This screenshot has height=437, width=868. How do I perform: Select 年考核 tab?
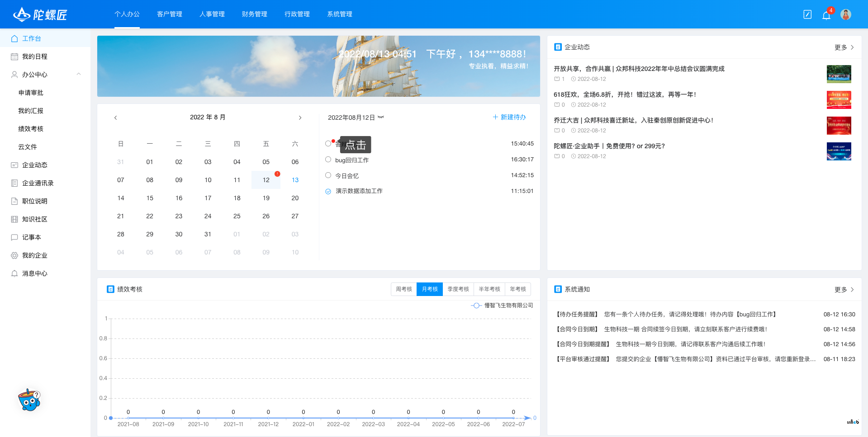coord(518,289)
